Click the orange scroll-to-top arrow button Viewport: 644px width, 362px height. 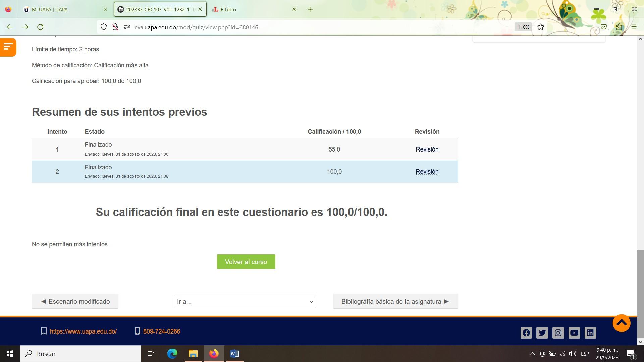click(x=621, y=323)
